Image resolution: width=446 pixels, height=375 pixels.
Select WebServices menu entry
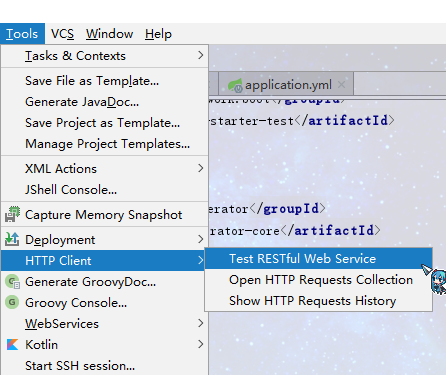pos(105,324)
